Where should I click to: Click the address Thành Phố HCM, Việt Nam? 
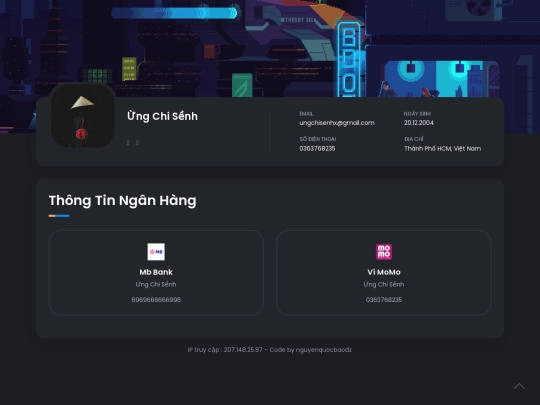coord(443,148)
